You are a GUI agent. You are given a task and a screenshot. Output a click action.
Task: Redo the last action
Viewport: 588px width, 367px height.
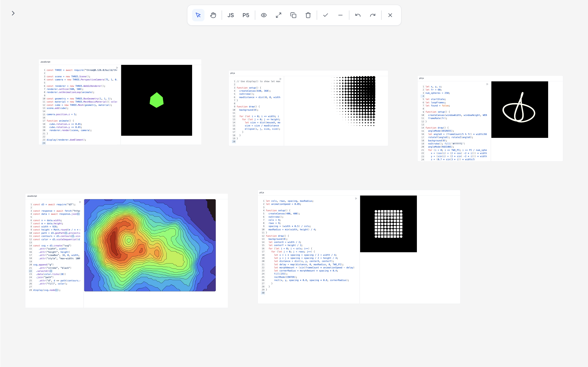(373, 15)
